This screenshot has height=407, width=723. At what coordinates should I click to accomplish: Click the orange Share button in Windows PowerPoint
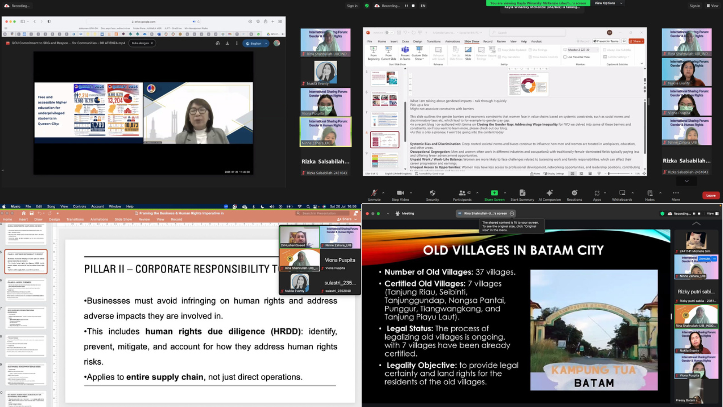click(636, 41)
